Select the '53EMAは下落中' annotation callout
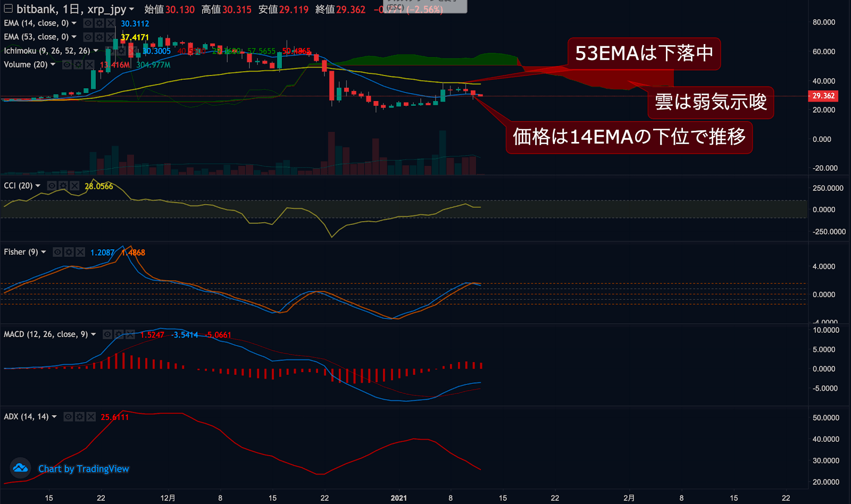The width and height of the screenshot is (851, 504). point(644,54)
